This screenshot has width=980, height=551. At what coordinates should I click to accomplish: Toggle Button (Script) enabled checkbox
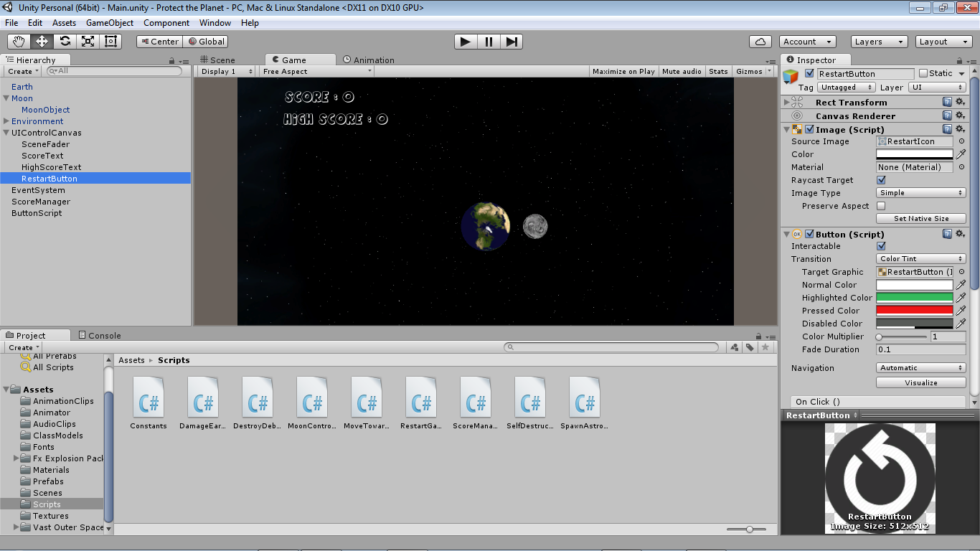[809, 235]
